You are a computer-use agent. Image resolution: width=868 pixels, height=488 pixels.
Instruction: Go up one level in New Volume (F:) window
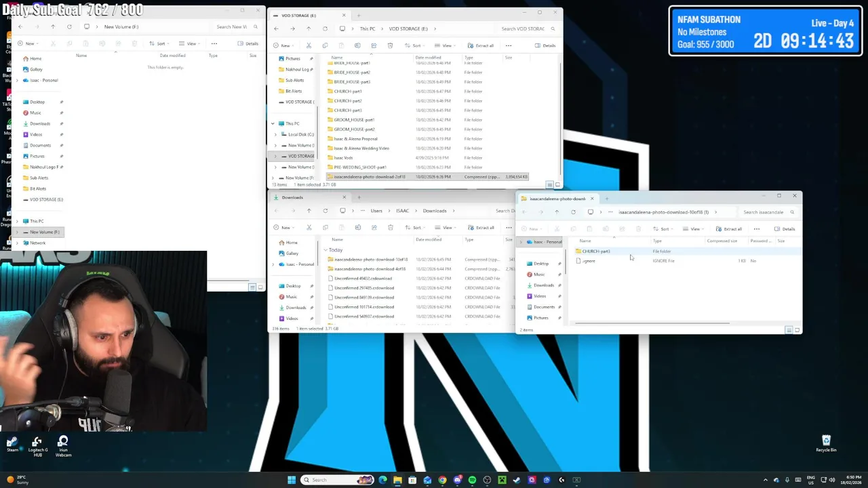(x=53, y=26)
